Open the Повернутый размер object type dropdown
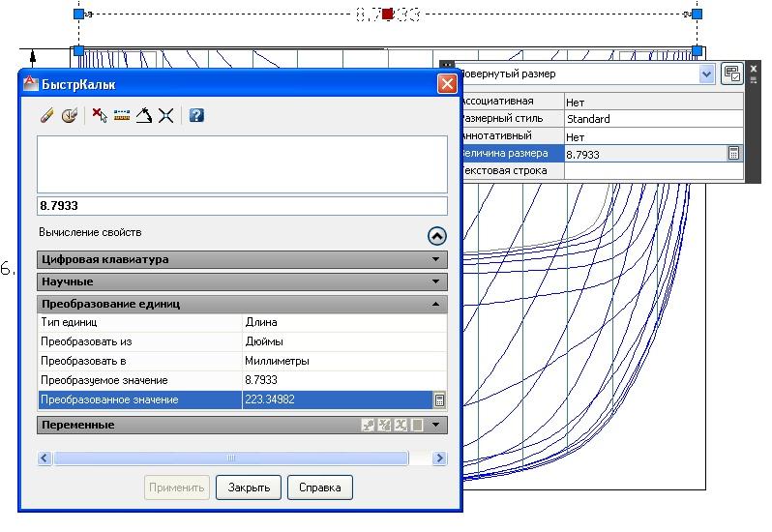 click(x=706, y=74)
